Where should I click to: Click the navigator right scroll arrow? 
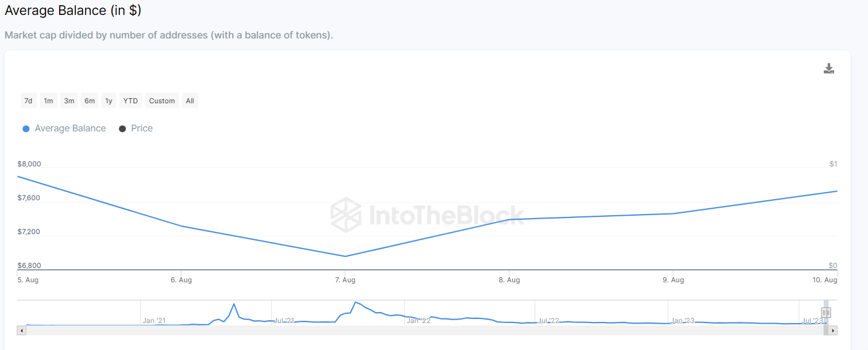click(x=833, y=330)
